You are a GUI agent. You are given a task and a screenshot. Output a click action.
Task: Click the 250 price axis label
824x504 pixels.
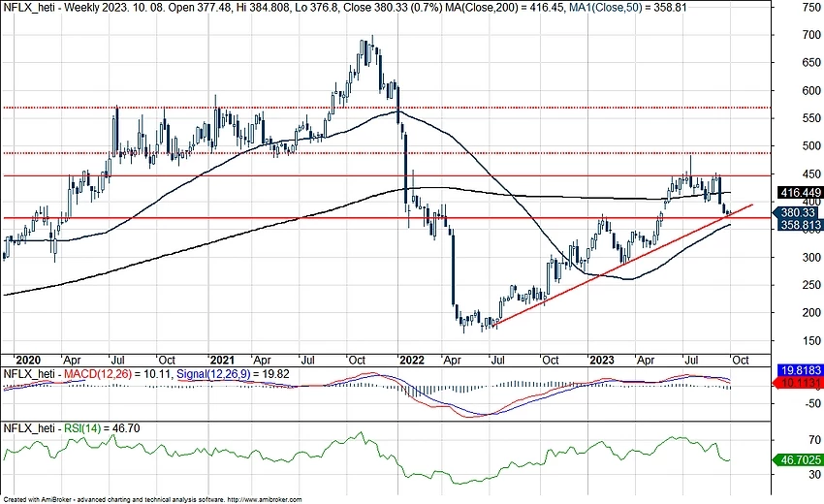pos(812,285)
